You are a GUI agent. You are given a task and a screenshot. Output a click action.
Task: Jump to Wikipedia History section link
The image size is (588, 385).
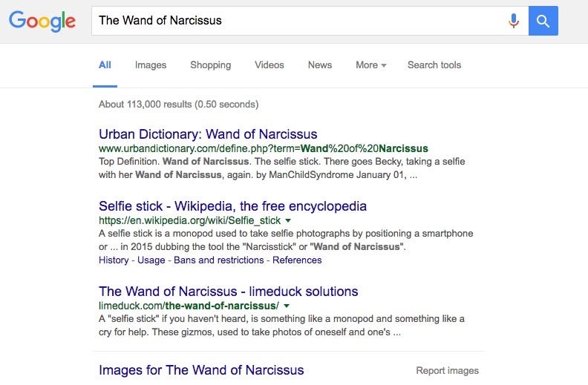114,260
